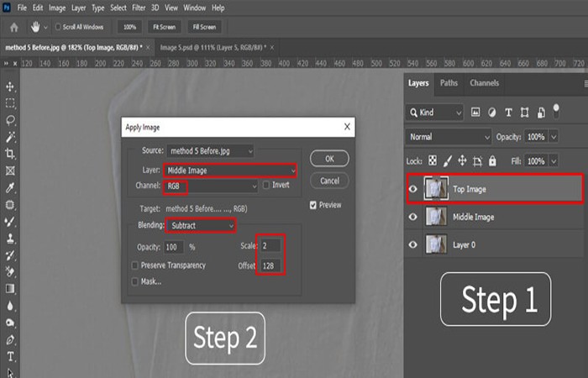Uncheck the Preview checkbox
Screen dimensions: 588x378
point(313,205)
